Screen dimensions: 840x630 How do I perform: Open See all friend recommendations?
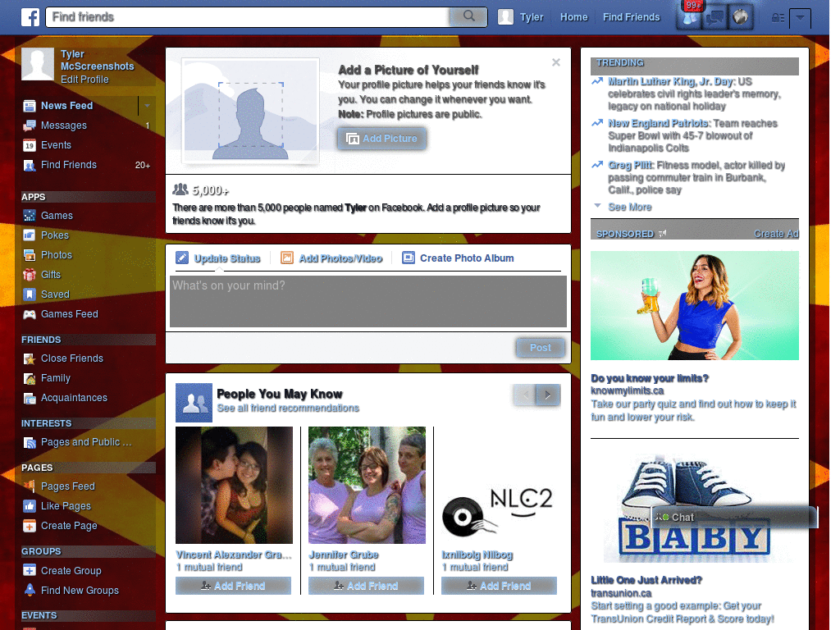pyautogui.click(x=288, y=409)
